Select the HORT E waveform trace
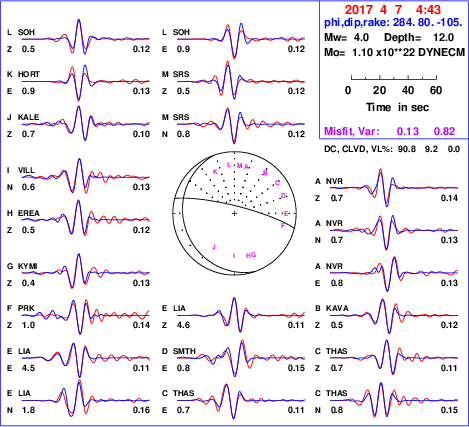 pos(86,82)
